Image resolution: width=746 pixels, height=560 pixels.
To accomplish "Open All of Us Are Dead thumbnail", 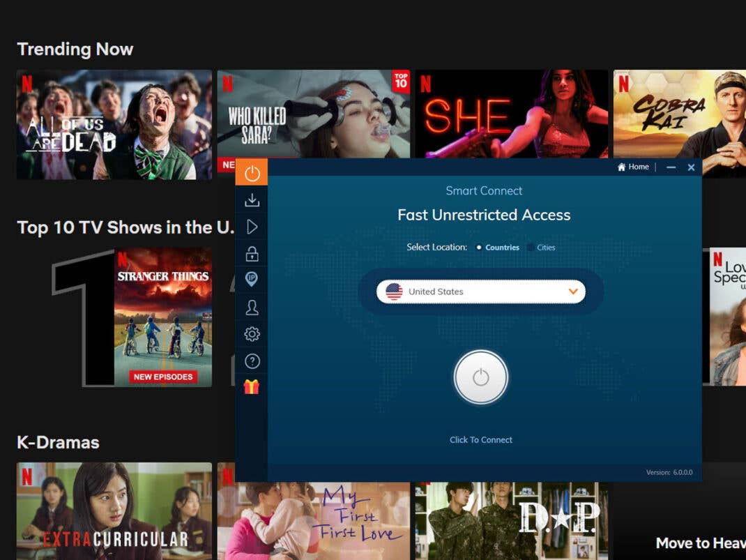I will pyautogui.click(x=114, y=124).
